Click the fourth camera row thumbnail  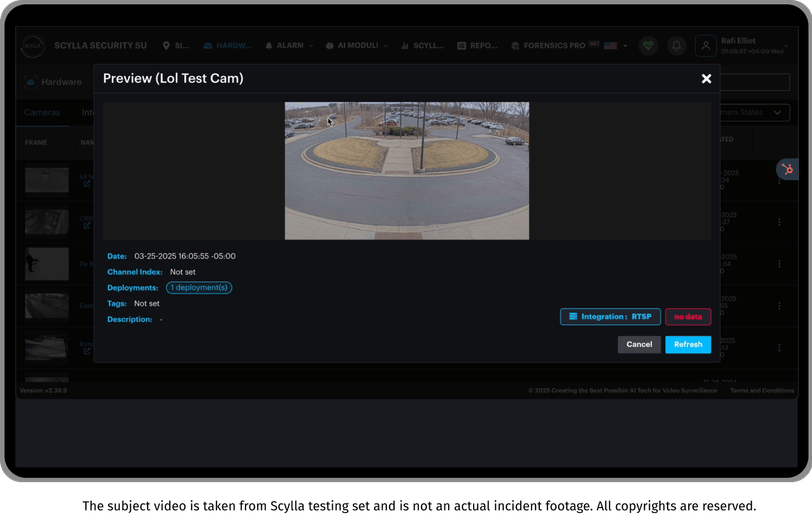(47, 306)
